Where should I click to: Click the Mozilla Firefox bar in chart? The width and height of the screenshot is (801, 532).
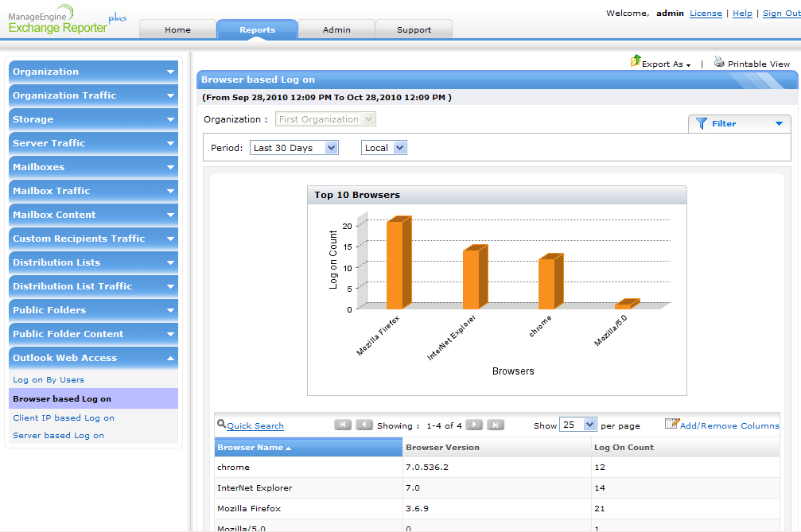[395, 264]
